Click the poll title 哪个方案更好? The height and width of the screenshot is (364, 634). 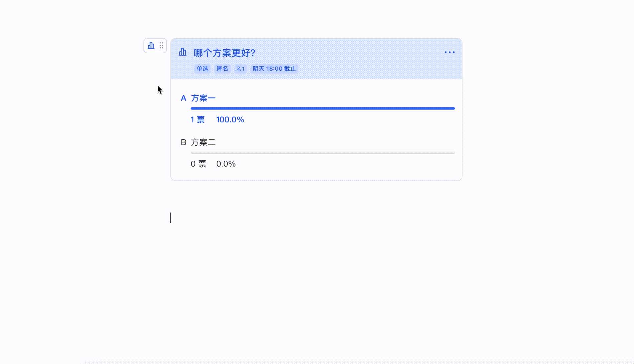tap(224, 53)
